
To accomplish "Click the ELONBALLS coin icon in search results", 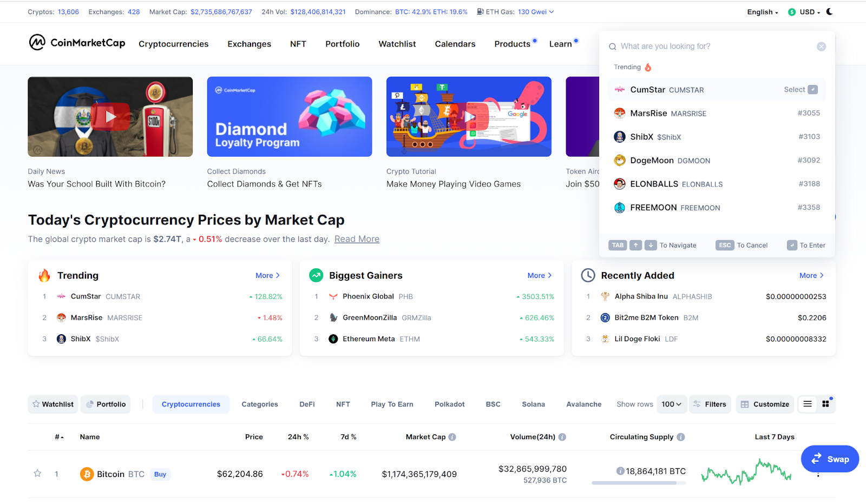I will point(620,184).
